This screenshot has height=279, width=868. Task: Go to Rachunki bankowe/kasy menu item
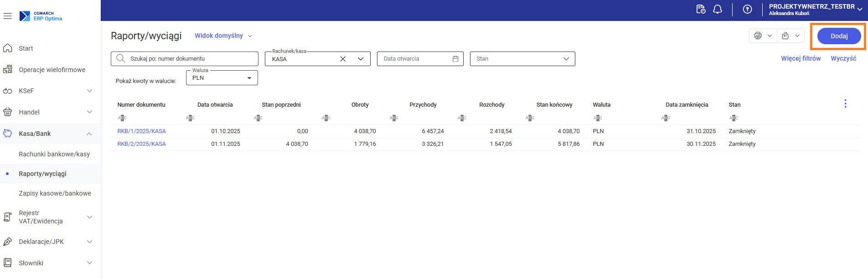54,154
